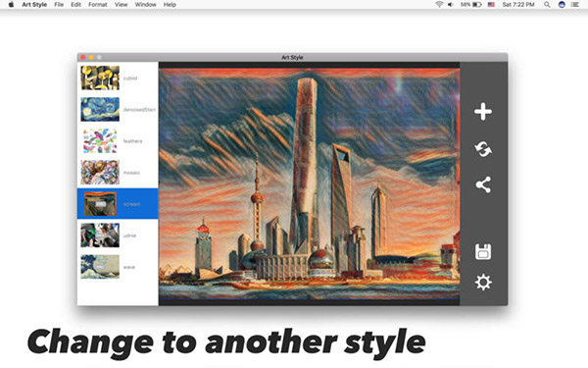Open the US flag input source menu
This screenshot has height=368, width=588.
(491, 5)
